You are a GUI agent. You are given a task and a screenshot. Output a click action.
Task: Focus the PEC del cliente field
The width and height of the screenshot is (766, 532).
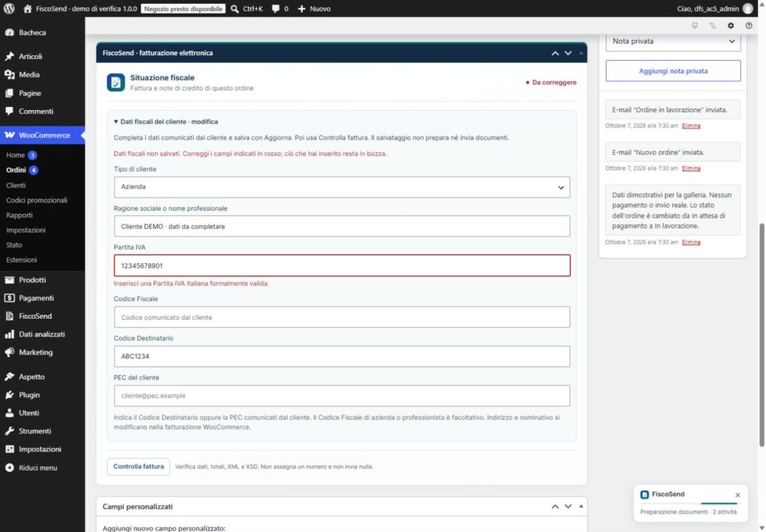pos(342,396)
